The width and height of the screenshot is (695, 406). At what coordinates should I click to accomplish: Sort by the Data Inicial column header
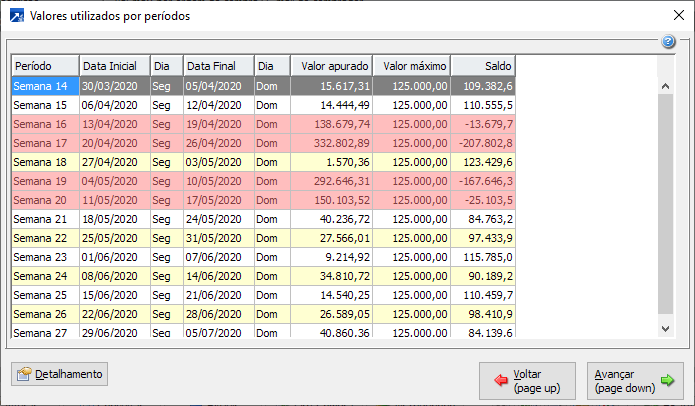coord(115,66)
